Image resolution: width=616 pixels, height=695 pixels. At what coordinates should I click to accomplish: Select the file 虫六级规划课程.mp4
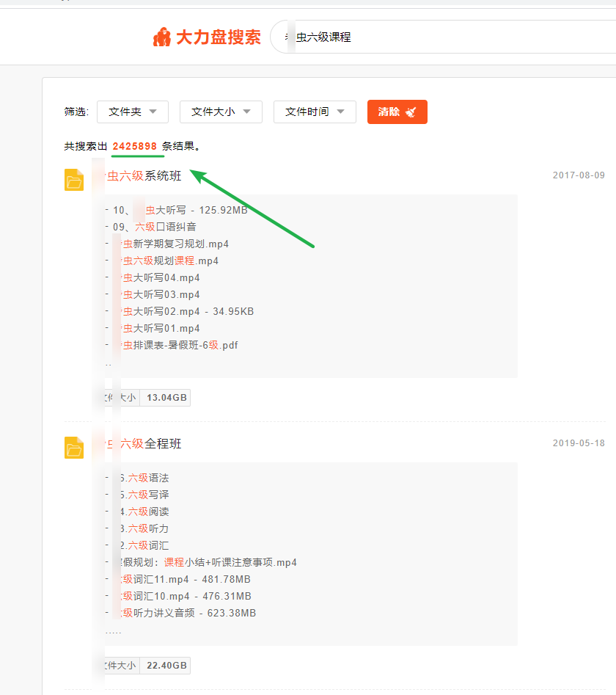point(170,261)
